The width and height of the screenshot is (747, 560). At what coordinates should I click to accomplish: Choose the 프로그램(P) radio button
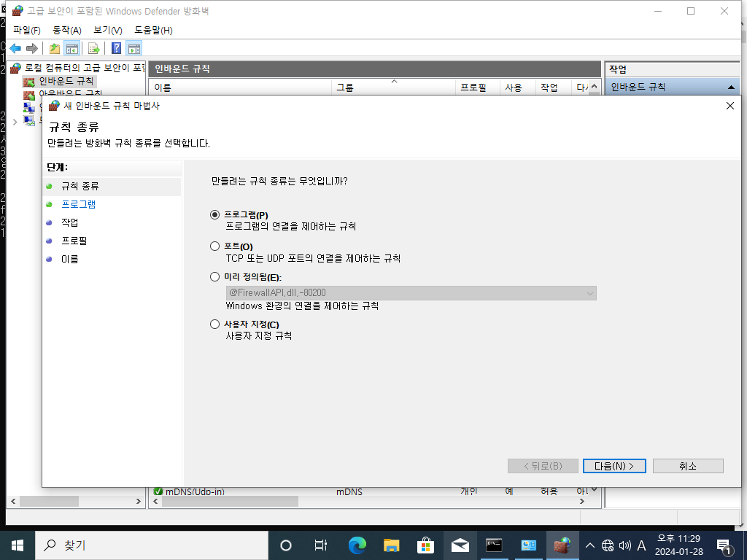215,215
